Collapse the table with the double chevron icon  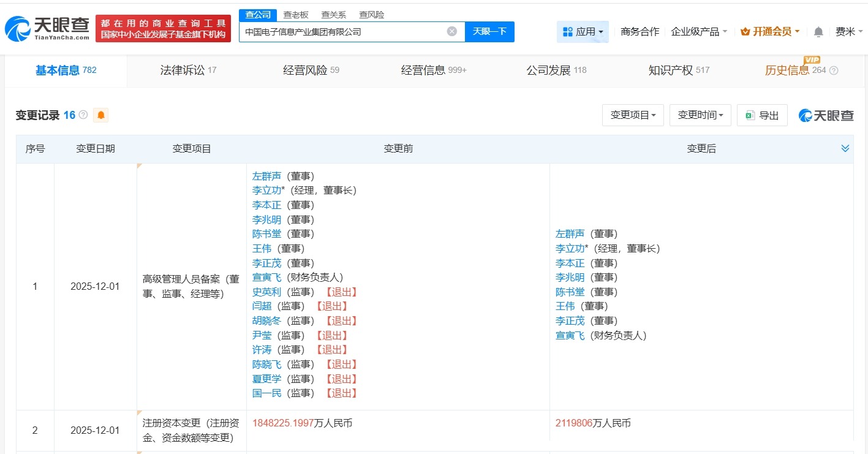click(x=845, y=148)
